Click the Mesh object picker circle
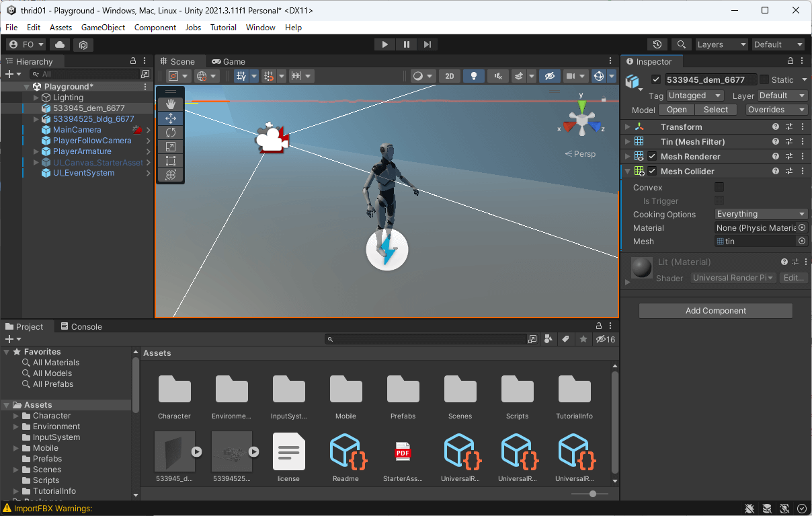The width and height of the screenshot is (812, 516). click(x=802, y=241)
